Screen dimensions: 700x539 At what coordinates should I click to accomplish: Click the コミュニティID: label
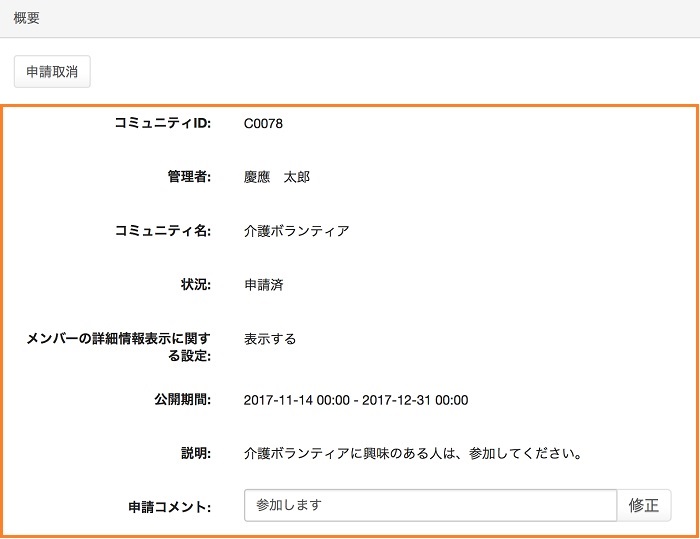pyautogui.click(x=162, y=124)
